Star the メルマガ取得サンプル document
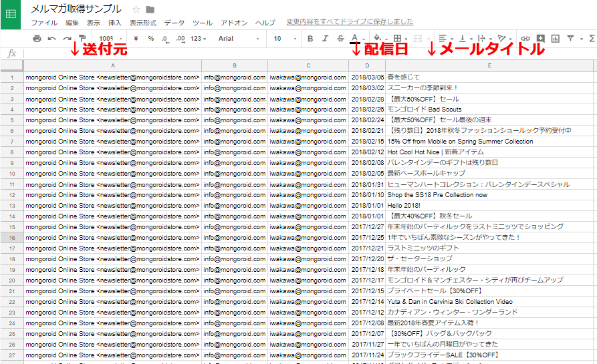Viewport: 597px width, 364px height. (136, 9)
